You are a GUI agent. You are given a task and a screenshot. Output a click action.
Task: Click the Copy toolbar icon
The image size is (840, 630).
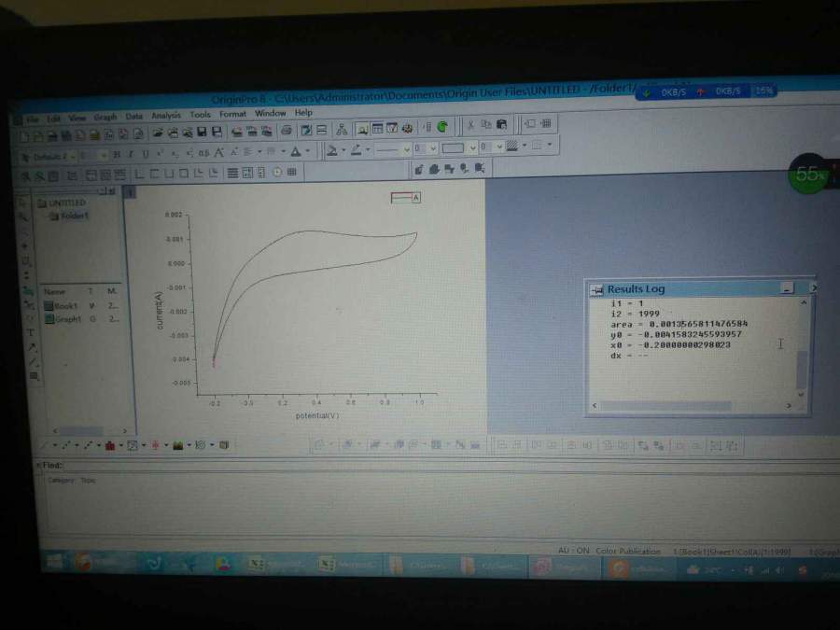pyautogui.click(x=486, y=125)
